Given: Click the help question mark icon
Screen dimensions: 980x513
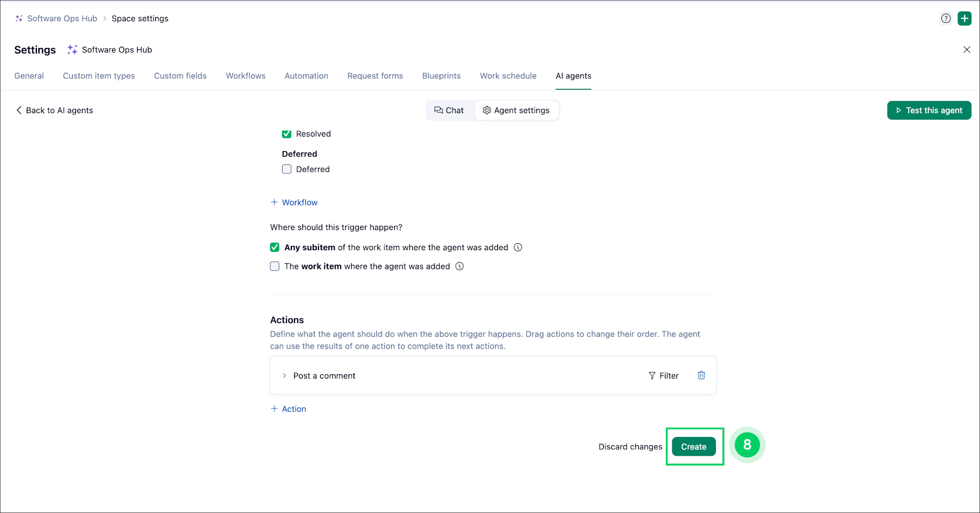Looking at the screenshot, I should 946,18.
